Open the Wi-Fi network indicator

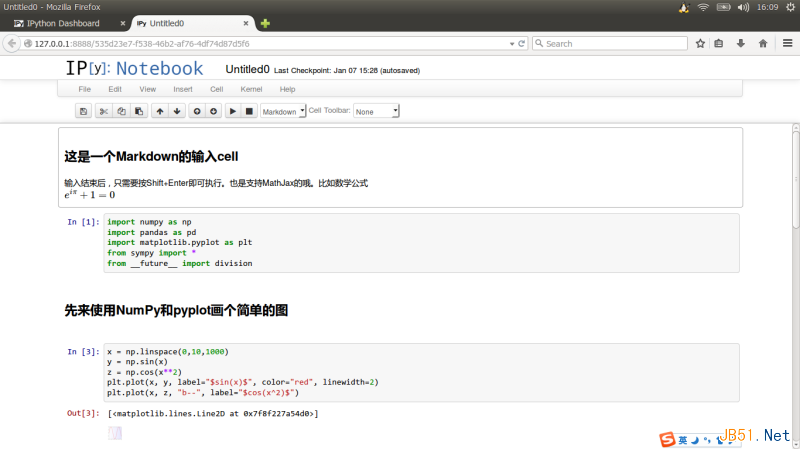[x=703, y=7]
